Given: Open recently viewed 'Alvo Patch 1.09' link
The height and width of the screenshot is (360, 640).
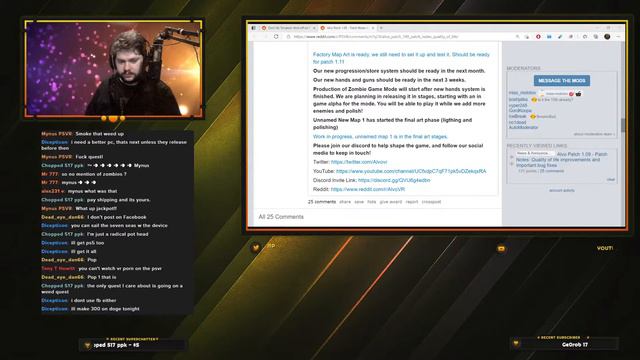Looking at the screenshot, I should coord(562,160).
